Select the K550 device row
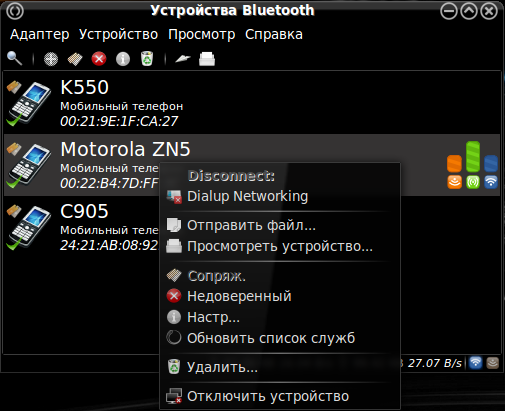Viewport: 505px width, 411px height. (x=252, y=103)
